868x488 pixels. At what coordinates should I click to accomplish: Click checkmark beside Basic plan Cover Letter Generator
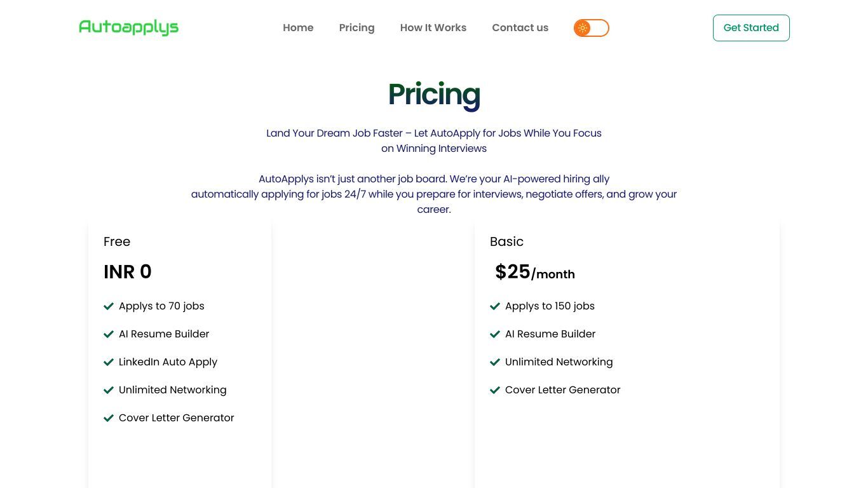[495, 390]
